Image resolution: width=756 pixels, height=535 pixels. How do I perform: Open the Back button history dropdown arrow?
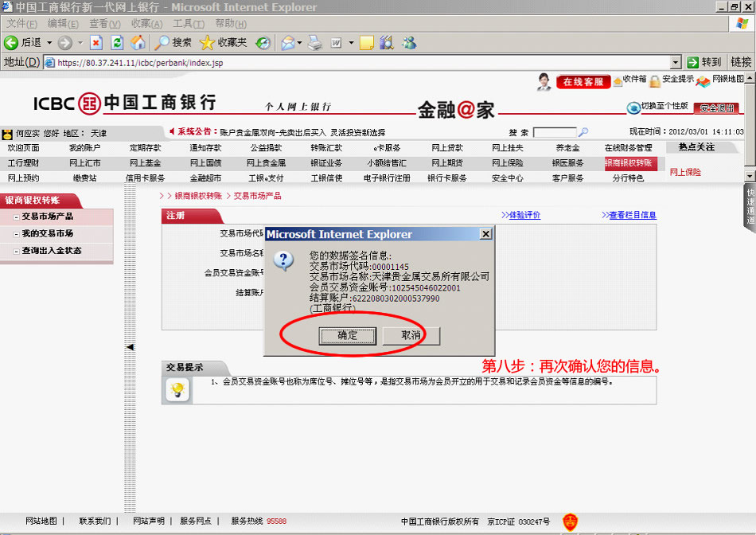pyautogui.click(x=49, y=43)
